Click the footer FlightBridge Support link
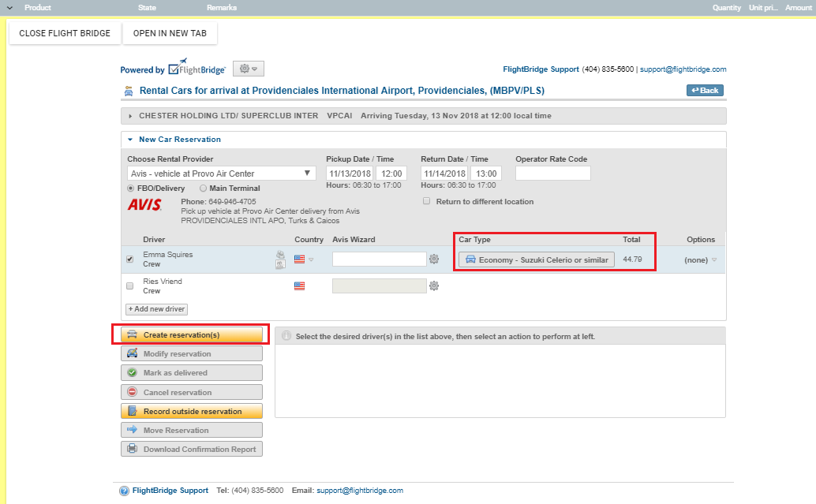 [170, 491]
